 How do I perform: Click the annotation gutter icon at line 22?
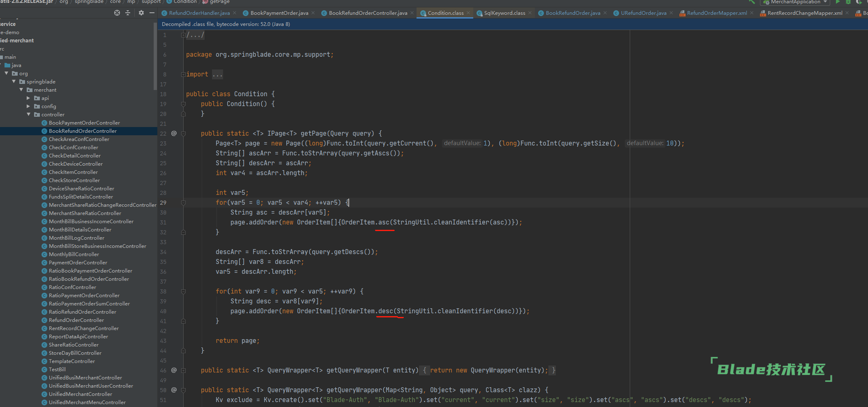pos(174,133)
